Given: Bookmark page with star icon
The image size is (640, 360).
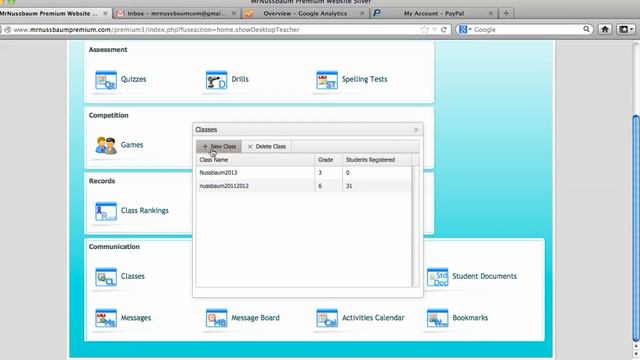Looking at the screenshot, I should click(x=424, y=29).
